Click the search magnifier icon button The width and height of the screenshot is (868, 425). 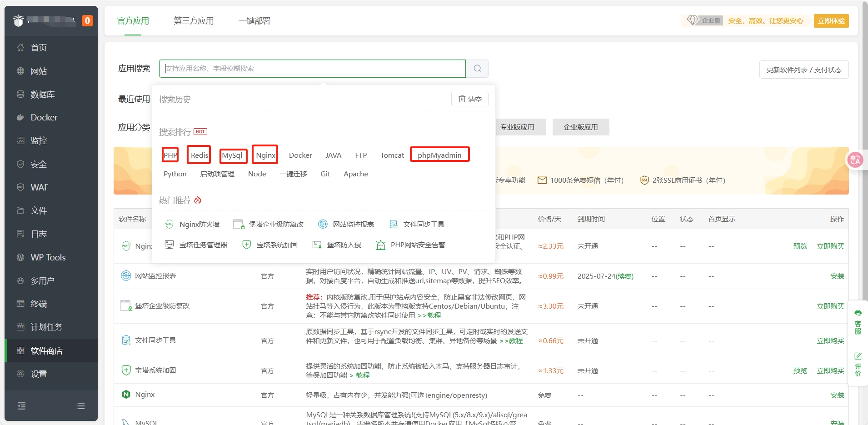point(477,69)
